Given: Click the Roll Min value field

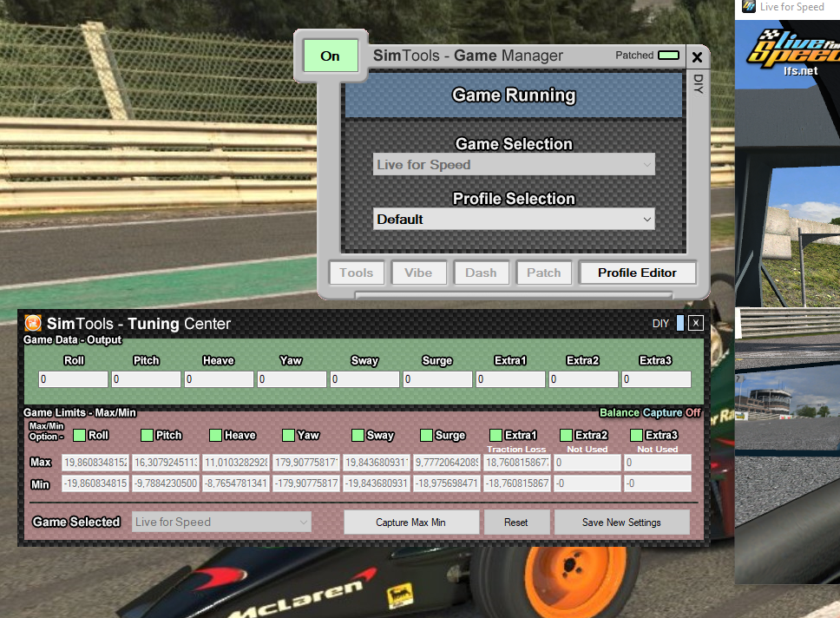Looking at the screenshot, I should click(95, 483).
